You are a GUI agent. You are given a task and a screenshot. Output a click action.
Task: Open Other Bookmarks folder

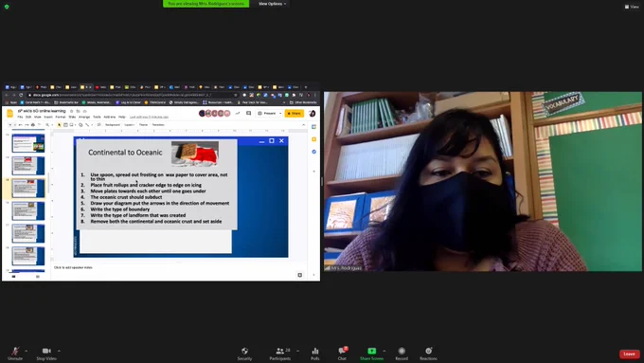pyautogui.click(x=303, y=102)
